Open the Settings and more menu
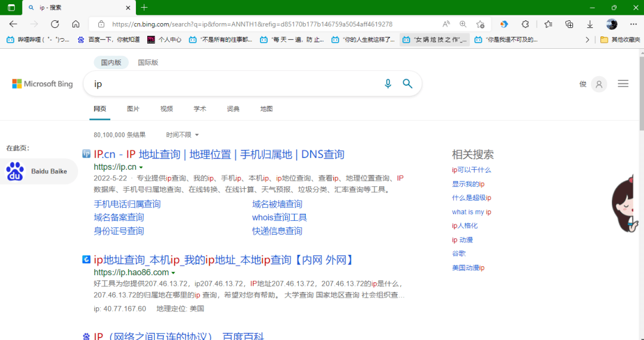This screenshot has width=644, height=340. coord(633,24)
